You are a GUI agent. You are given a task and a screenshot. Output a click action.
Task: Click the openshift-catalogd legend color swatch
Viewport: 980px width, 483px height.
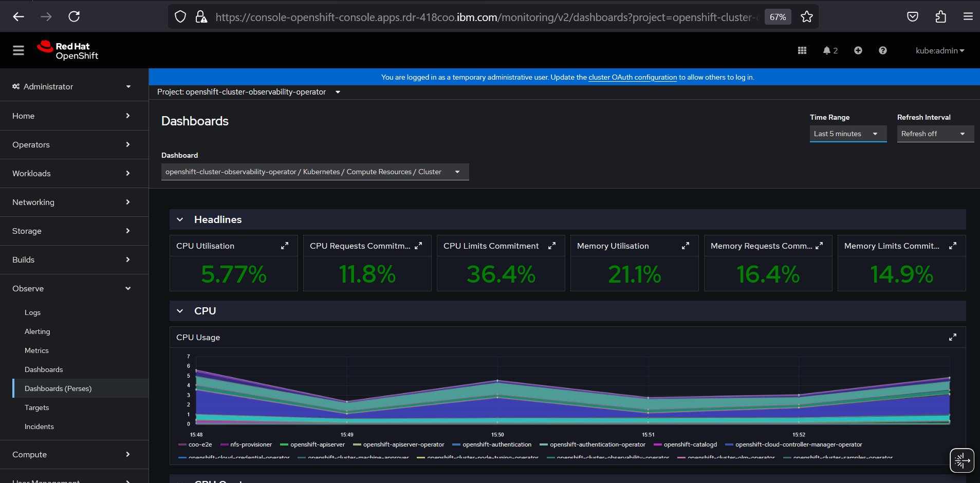[x=657, y=445]
